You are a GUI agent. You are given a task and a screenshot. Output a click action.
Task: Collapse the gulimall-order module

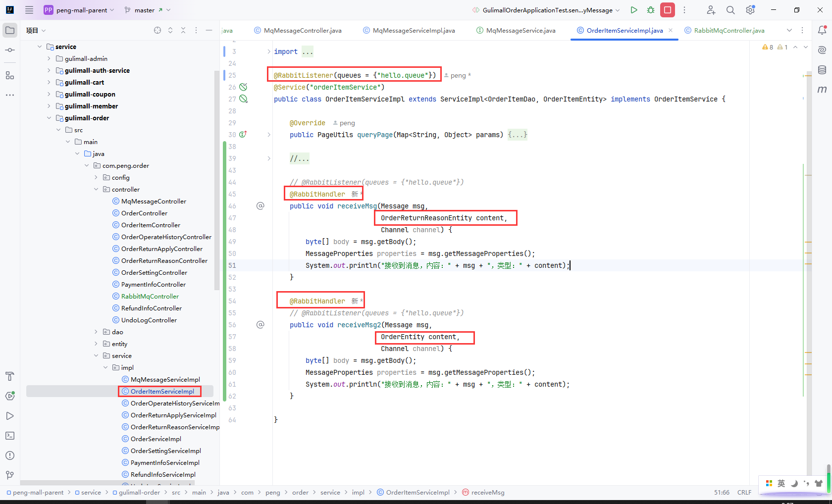click(x=49, y=118)
